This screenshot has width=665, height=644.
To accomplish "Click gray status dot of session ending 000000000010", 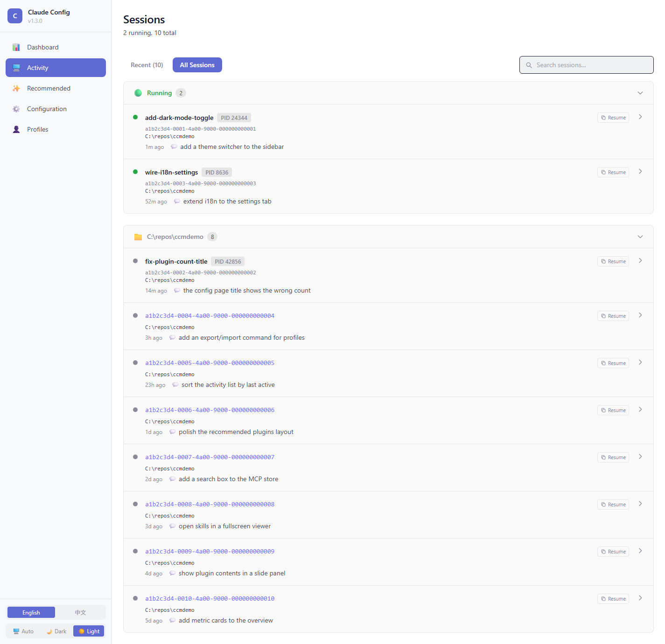I will coord(135,598).
